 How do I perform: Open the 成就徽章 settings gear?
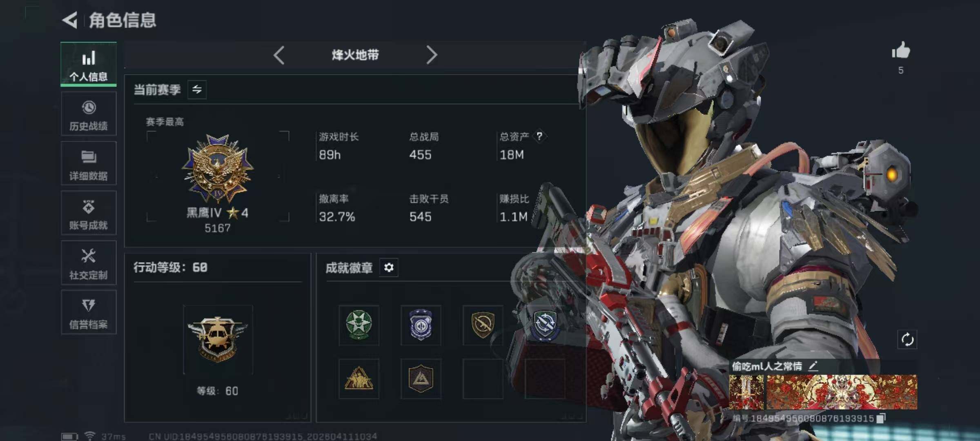tap(389, 267)
